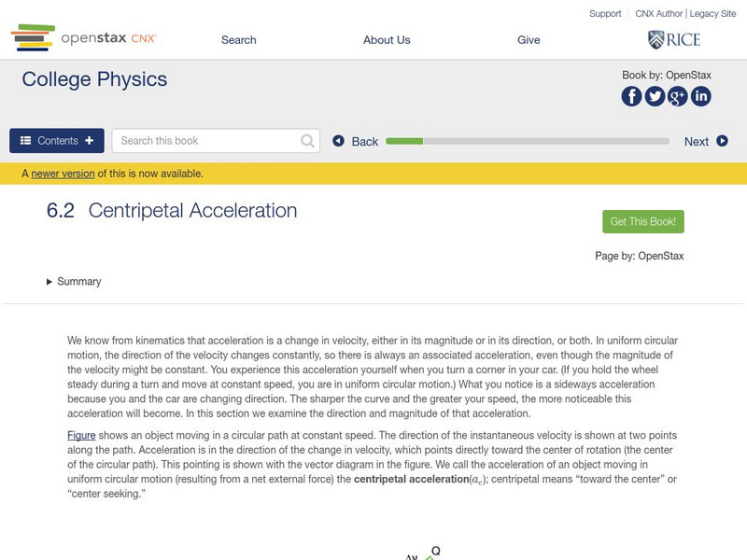This screenshot has width=747, height=560.
Task: Open the About Us menu
Action: pyautogui.click(x=386, y=39)
